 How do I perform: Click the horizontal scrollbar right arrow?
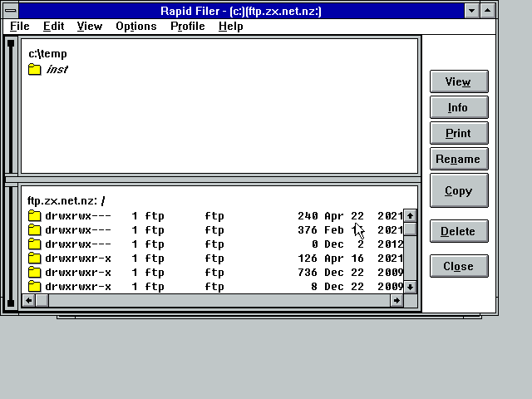(x=397, y=300)
